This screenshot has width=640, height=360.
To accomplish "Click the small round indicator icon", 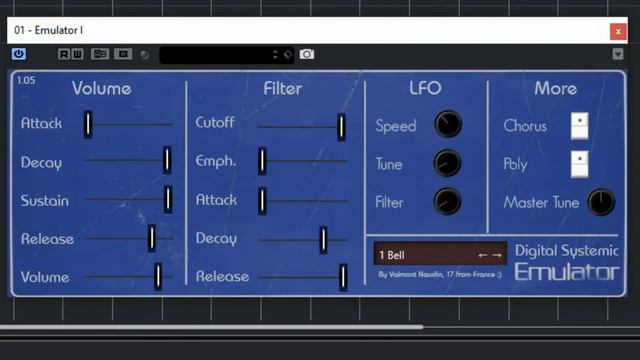I will pyautogui.click(x=144, y=54).
